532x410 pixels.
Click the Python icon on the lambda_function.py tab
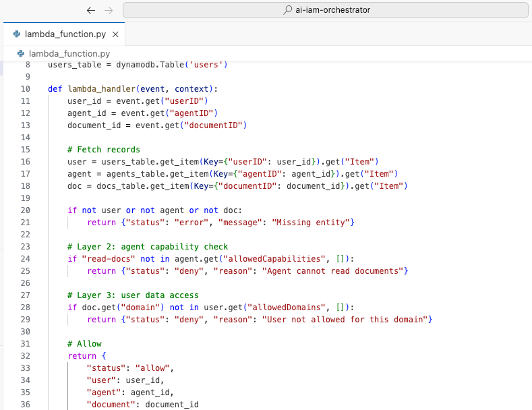[x=17, y=34]
